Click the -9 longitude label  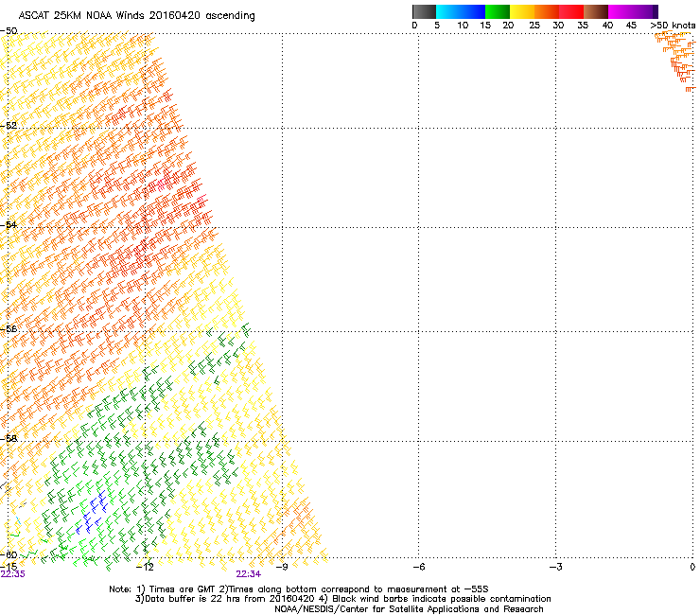pos(282,567)
